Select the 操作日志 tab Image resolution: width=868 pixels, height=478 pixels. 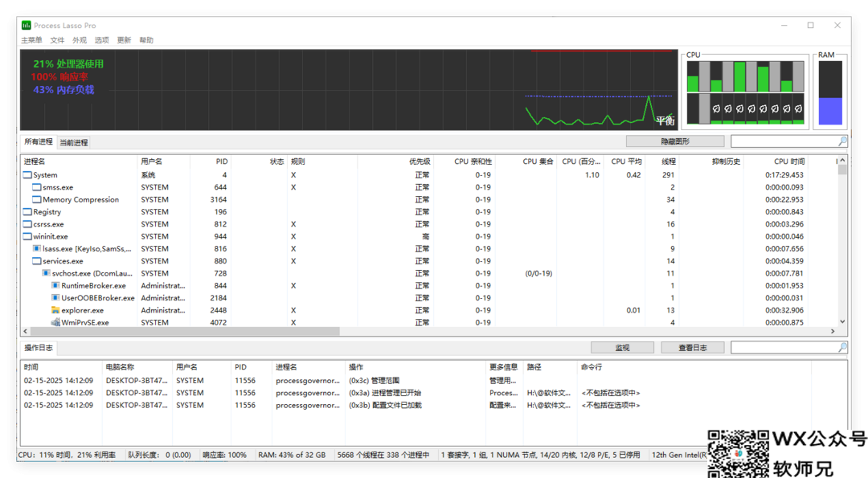point(39,347)
